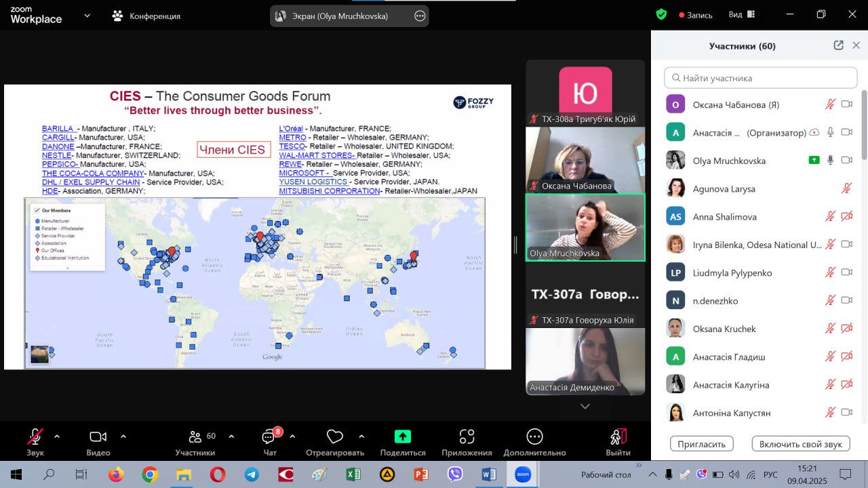
Task: Click the Пригласить button
Action: click(702, 444)
